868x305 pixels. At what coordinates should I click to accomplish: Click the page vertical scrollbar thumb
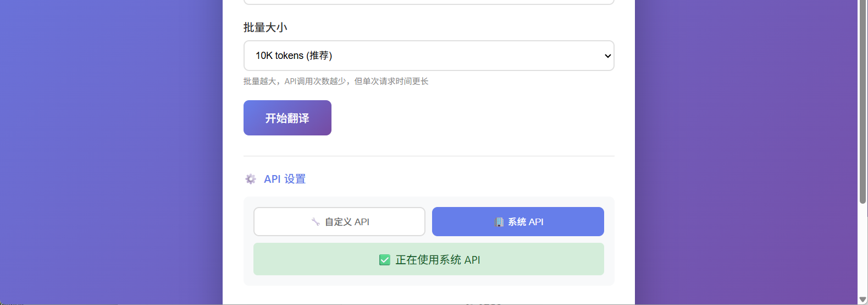pos(863,102)
